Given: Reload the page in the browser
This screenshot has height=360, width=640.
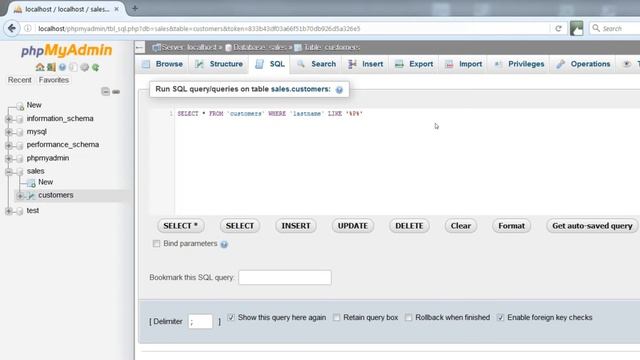Looking at the screenshot, I should [x=558, y=29].
